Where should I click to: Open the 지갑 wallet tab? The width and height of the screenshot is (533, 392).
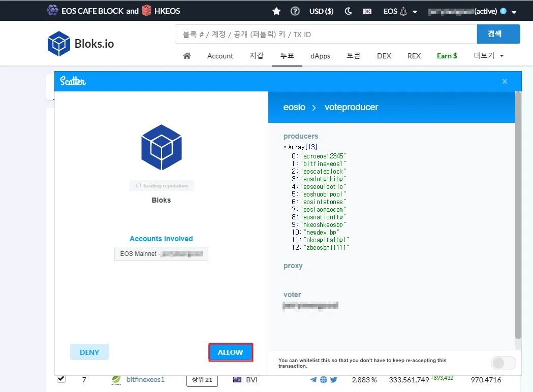(257, 56)
